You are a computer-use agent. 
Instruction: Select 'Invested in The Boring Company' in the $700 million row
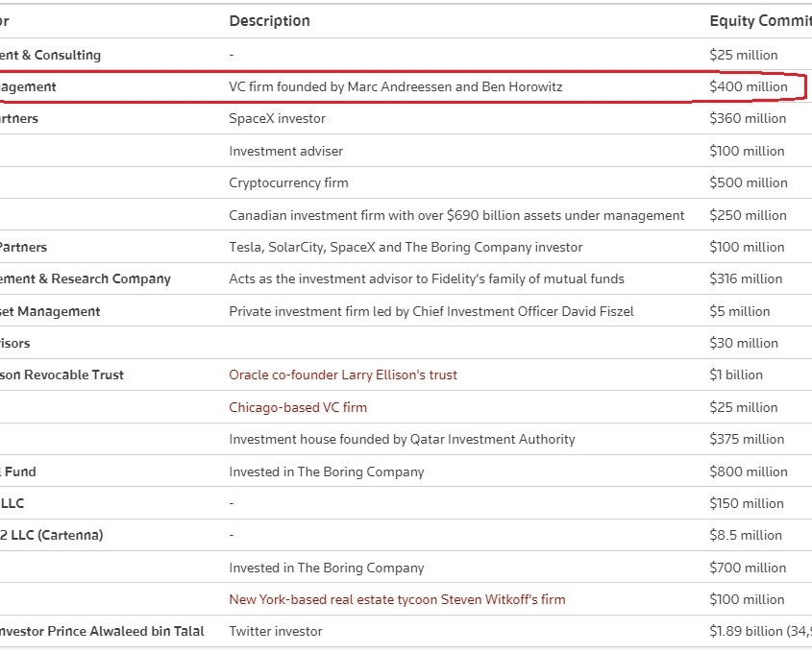[x=327, y=568]
